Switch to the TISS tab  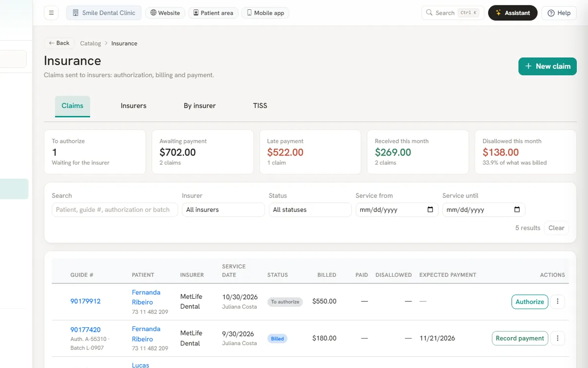[260, 106]
